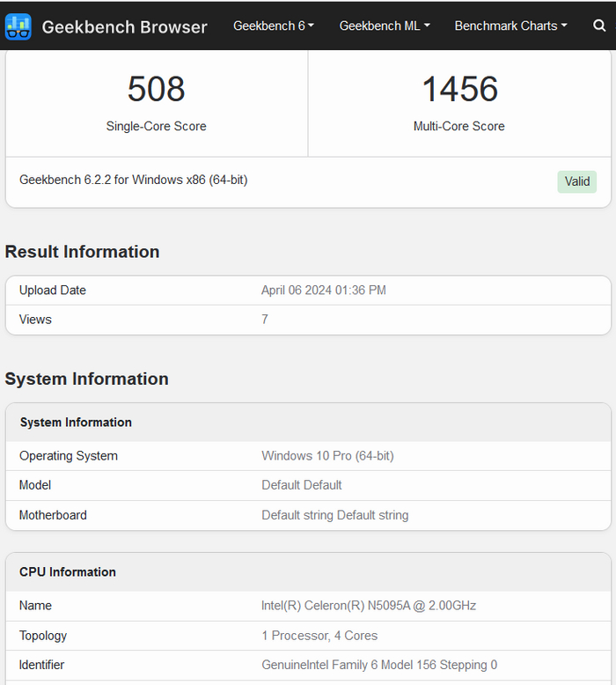Viewport: 616px width, 685px height.
Task: Click the large System Information page heading
Action: coord(86,379)
